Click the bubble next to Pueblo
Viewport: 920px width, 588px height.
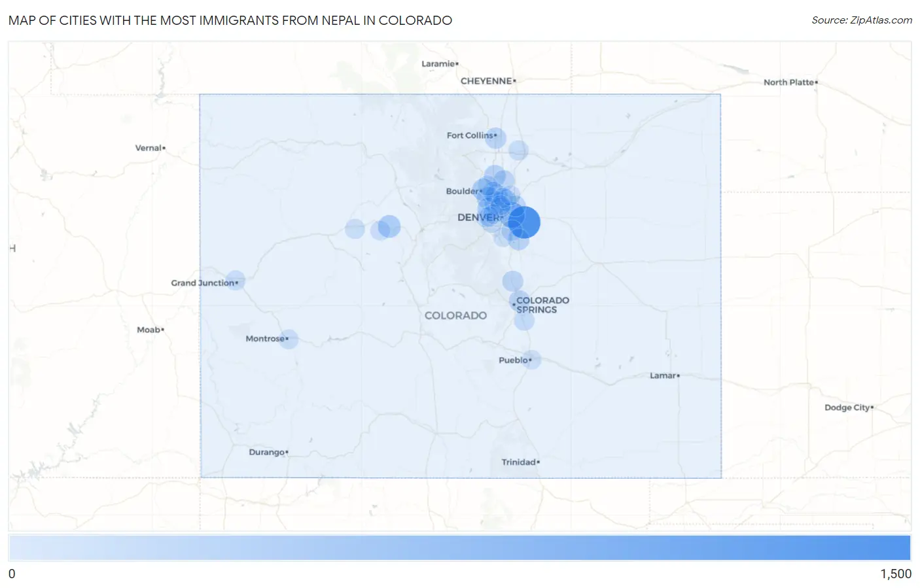point(532,360)
